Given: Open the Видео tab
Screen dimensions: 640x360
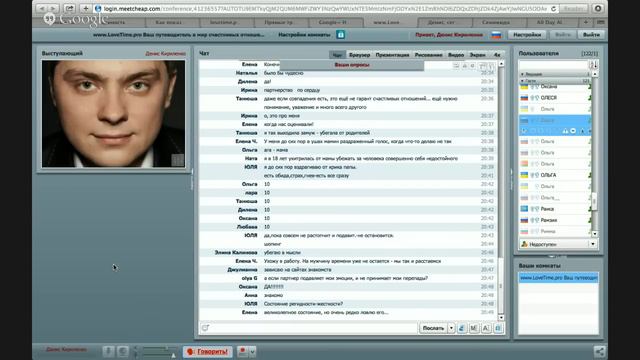Looking at the screenshot, I should [456, 55].
